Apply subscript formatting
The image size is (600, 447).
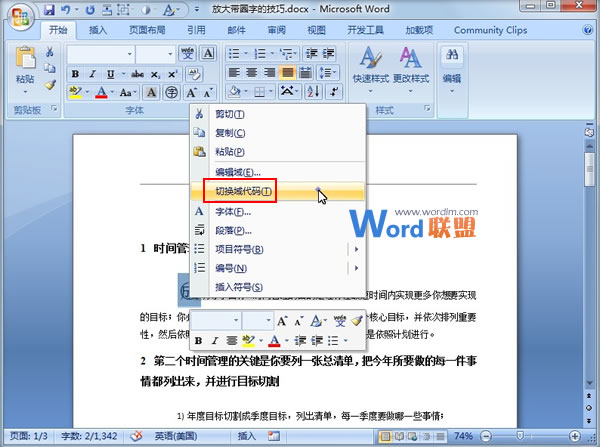(155, 74)
